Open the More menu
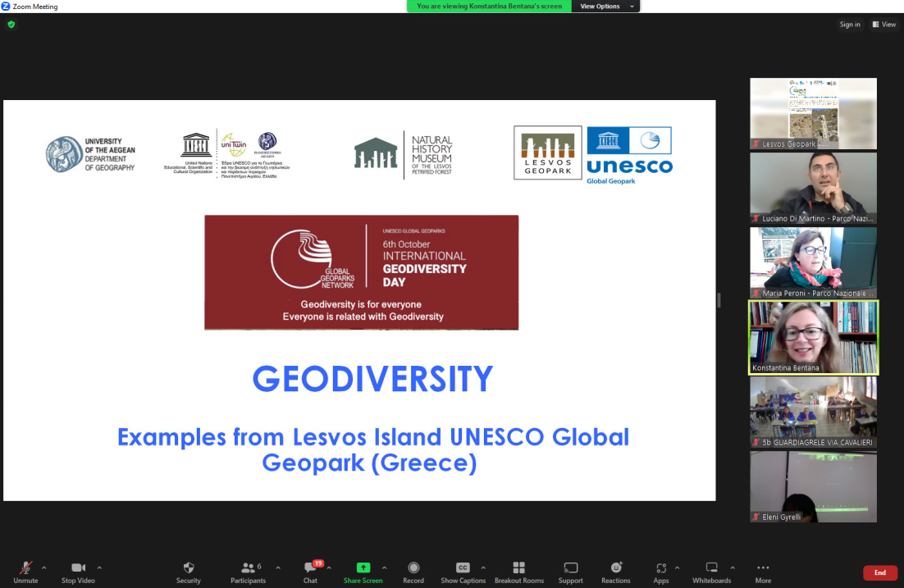 coord(763,572)
